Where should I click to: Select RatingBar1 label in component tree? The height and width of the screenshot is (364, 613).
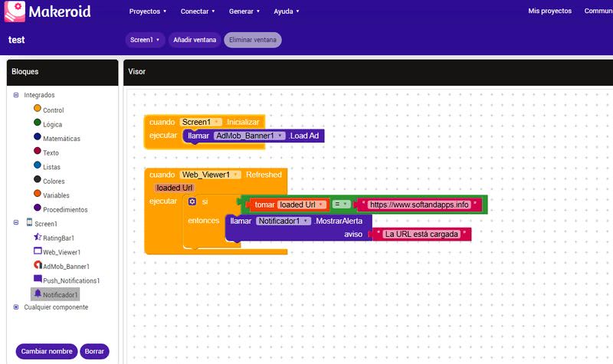click(59, 238)
